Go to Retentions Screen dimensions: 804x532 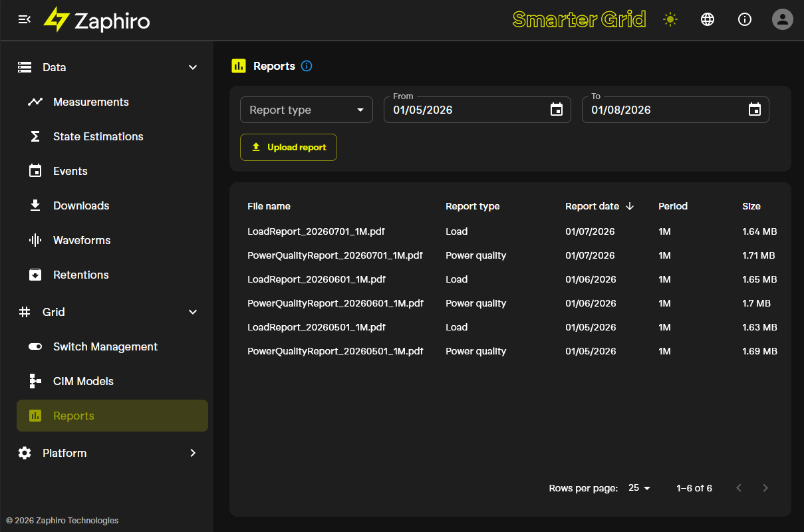[x=112, y=275]
